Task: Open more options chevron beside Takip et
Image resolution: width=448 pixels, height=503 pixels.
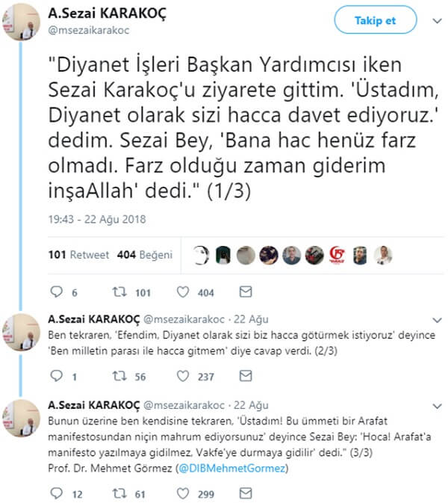Action: click(437, 21)
